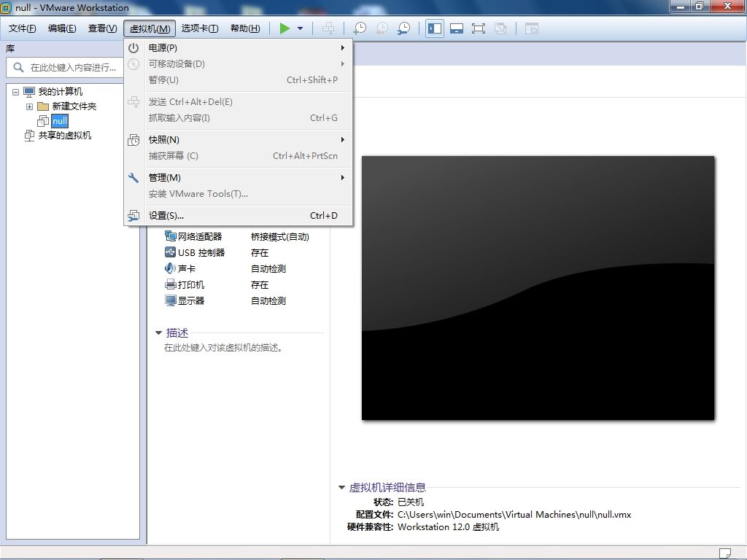Click the 显示器 device label
This screenshot has width=747, height=560.
click(x=191, y=301)
